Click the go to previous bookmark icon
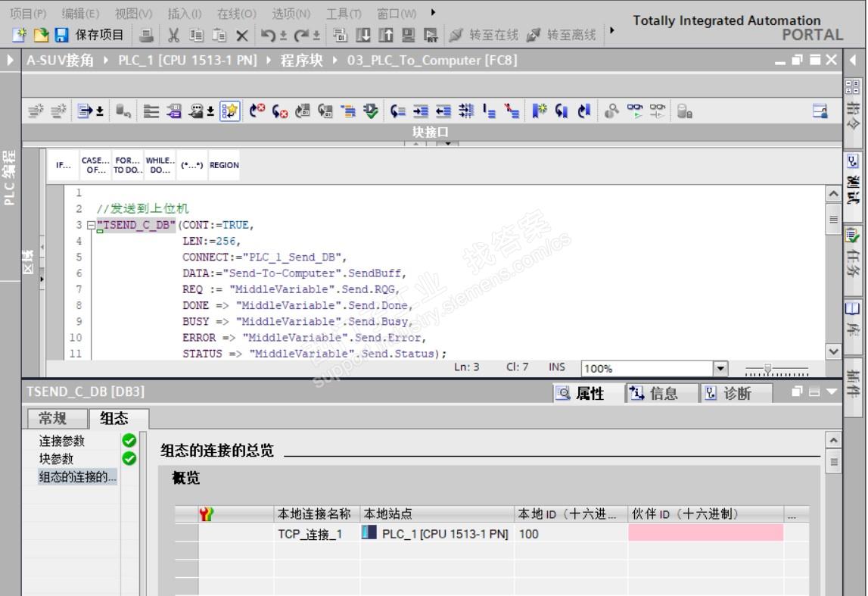Screen dimensions: 868x596 click(x=584, y=111)
